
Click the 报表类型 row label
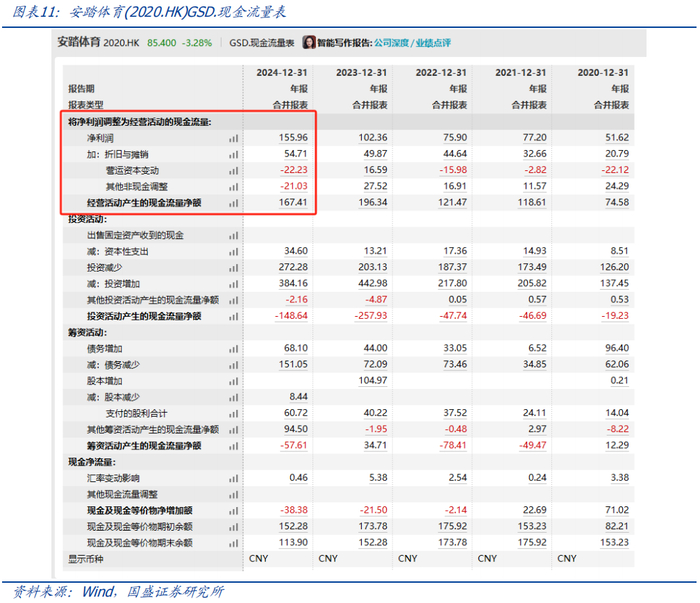[x=86, y=105]
